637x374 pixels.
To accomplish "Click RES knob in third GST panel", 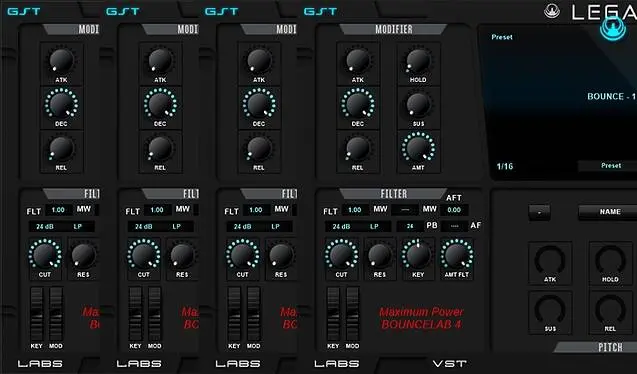I will click(x=281, y=255).
